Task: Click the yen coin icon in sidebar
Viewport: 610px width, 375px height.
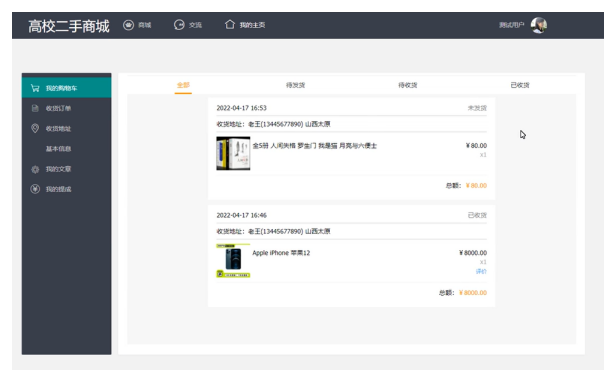Action: click(35, 189)
